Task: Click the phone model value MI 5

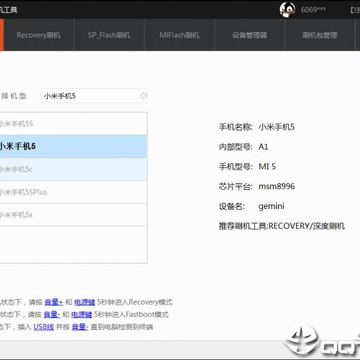Action: pyautogui.click(x=267, y=167)
